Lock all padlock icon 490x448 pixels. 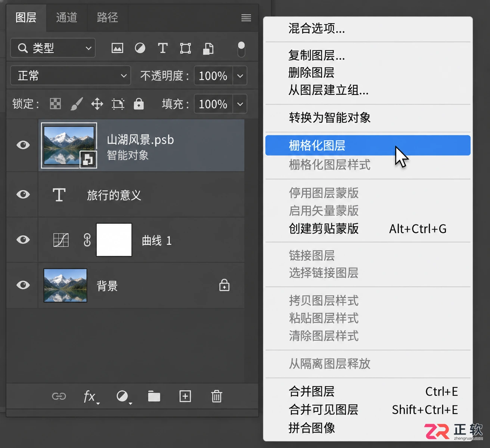click(139, 103)
